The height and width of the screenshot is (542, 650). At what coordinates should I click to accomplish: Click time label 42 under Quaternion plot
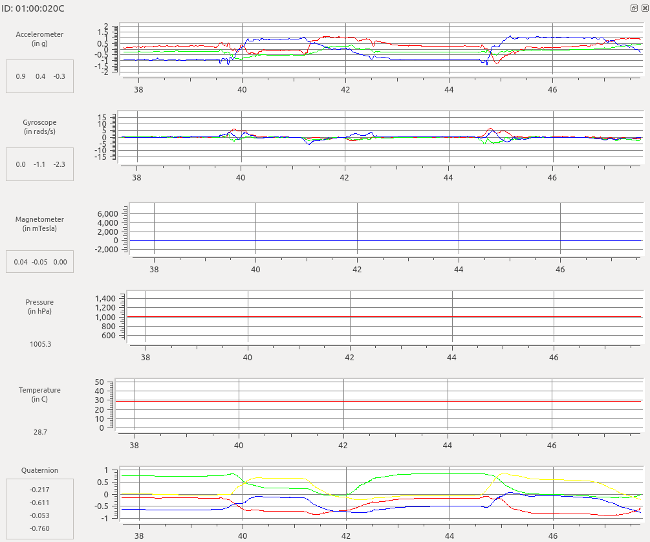(x=346, y=536)
